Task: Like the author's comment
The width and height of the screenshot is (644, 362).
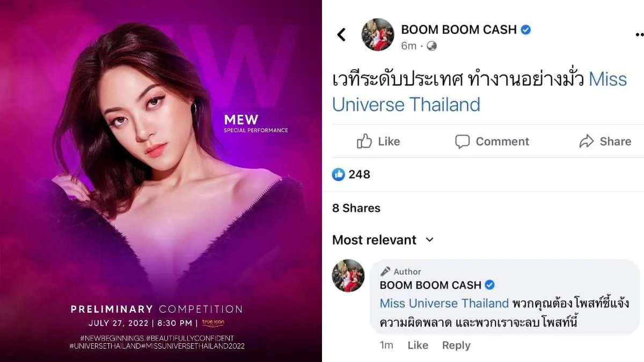Action: click(x=418, y=345)
